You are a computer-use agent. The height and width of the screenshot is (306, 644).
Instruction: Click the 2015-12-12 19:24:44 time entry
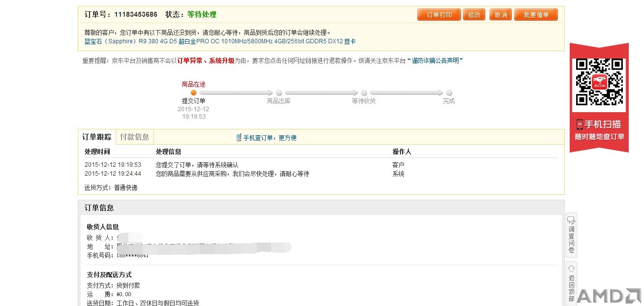(x=113, y=174)
